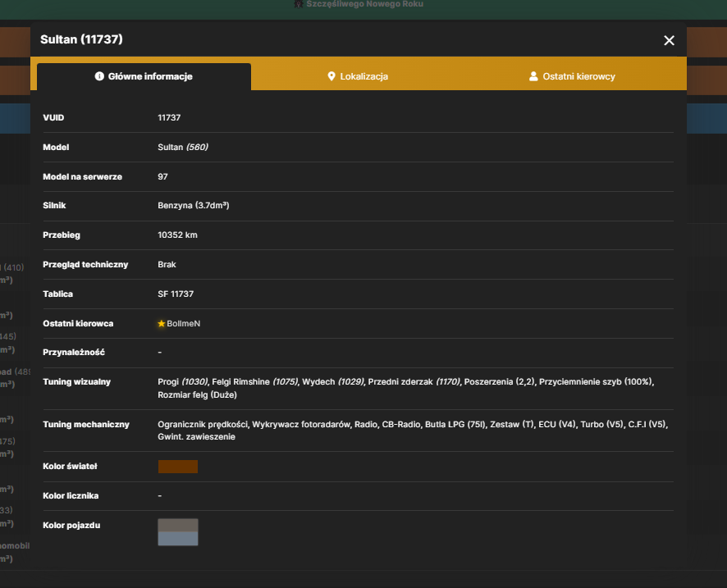
Task: Select the plate number SF 11737
Action: coord(176,294)
